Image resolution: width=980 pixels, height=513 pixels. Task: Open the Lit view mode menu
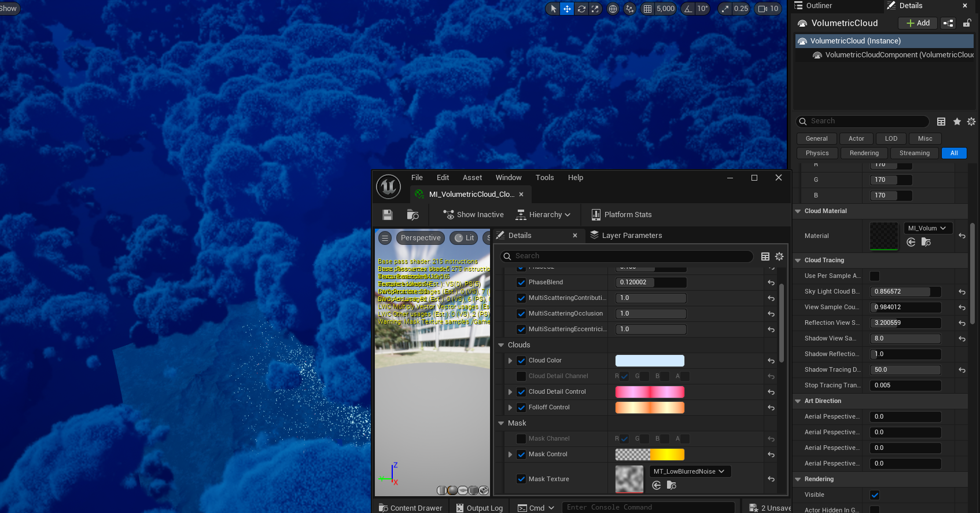point(465,238)
